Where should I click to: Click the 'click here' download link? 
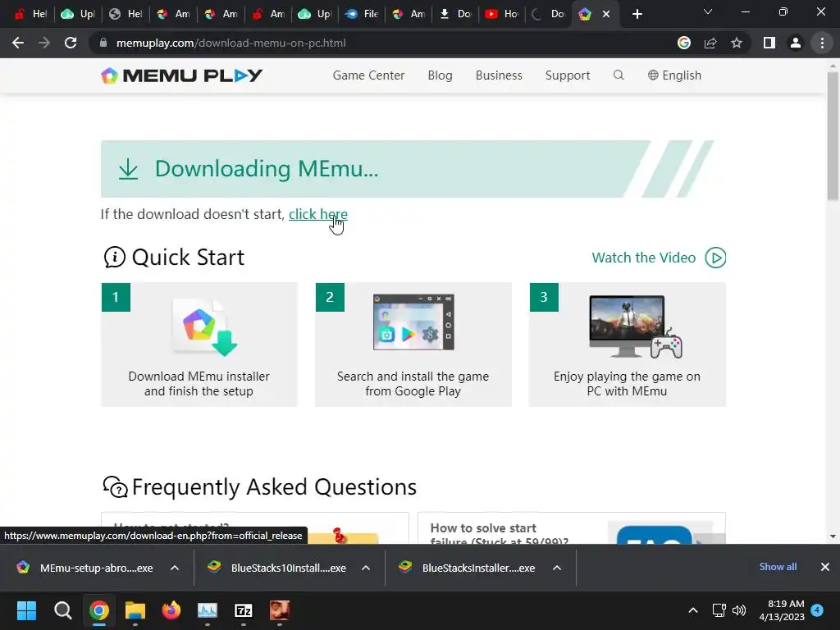coord(318,214)
